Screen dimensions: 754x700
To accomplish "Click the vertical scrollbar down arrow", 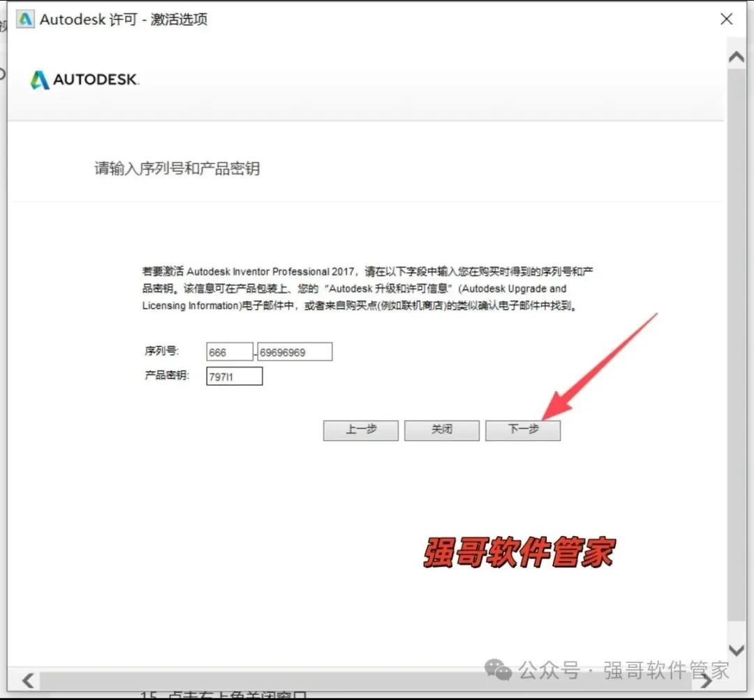I will click(x=736, y=650).
